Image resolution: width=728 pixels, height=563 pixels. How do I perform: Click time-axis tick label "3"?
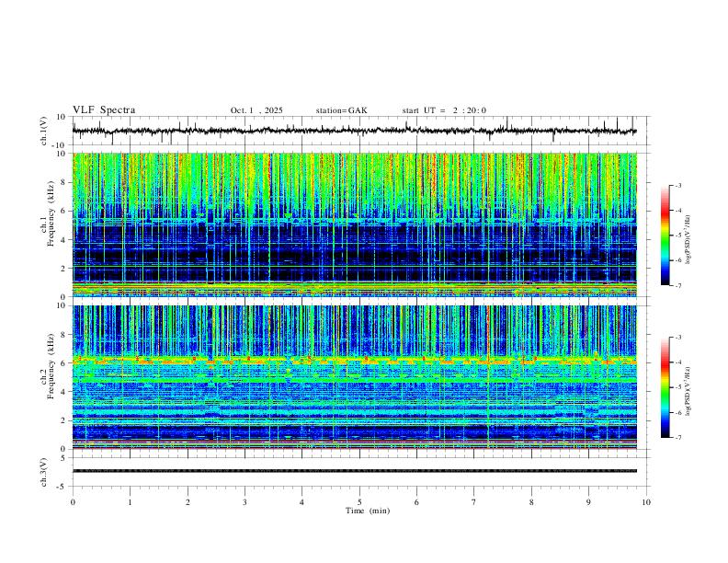point(245,502)
